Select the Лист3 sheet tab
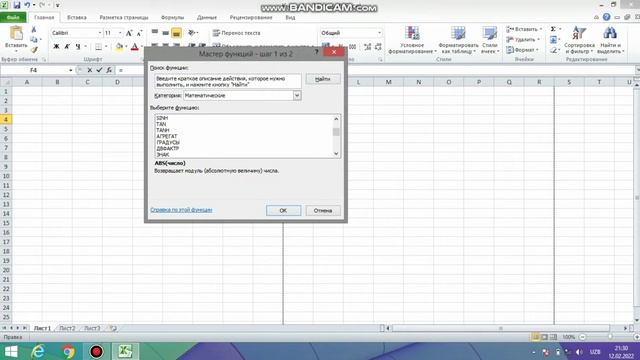 pos(92,328)
